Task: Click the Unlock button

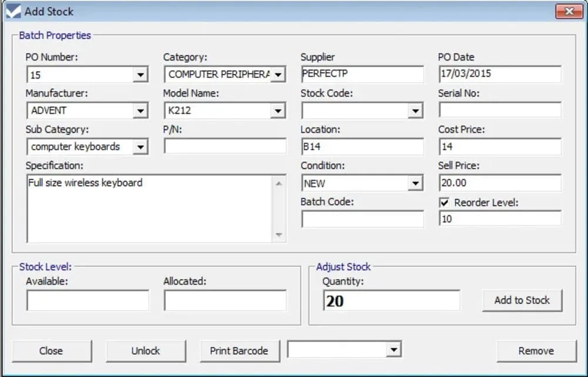Action: click(145, 351)
